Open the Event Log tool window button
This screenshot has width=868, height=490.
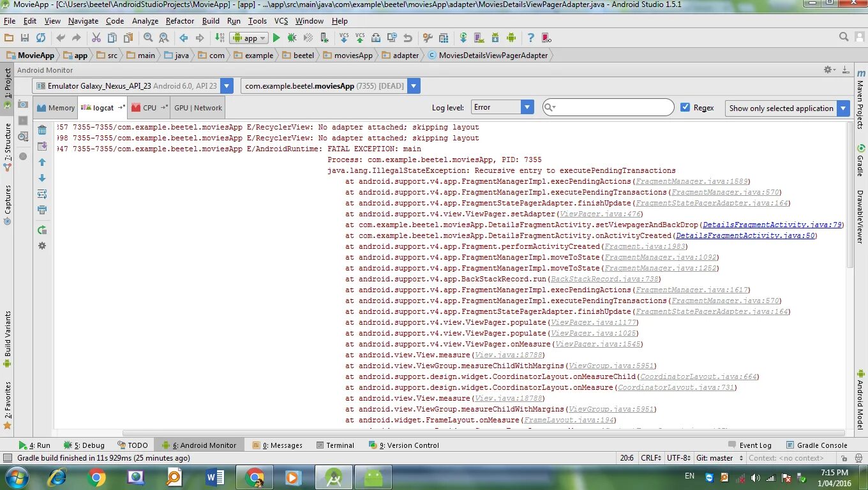(x=749, y=445)
